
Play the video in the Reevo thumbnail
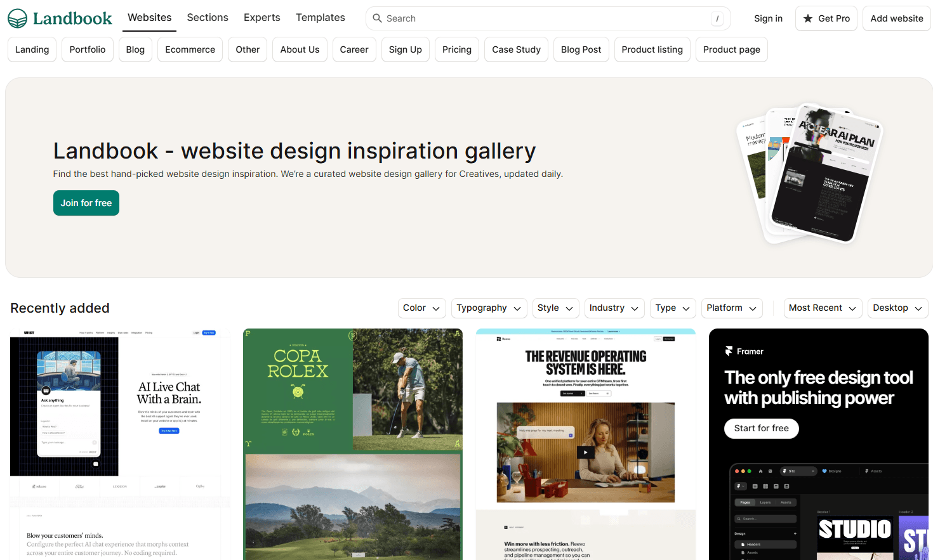(x=585, y=452)
